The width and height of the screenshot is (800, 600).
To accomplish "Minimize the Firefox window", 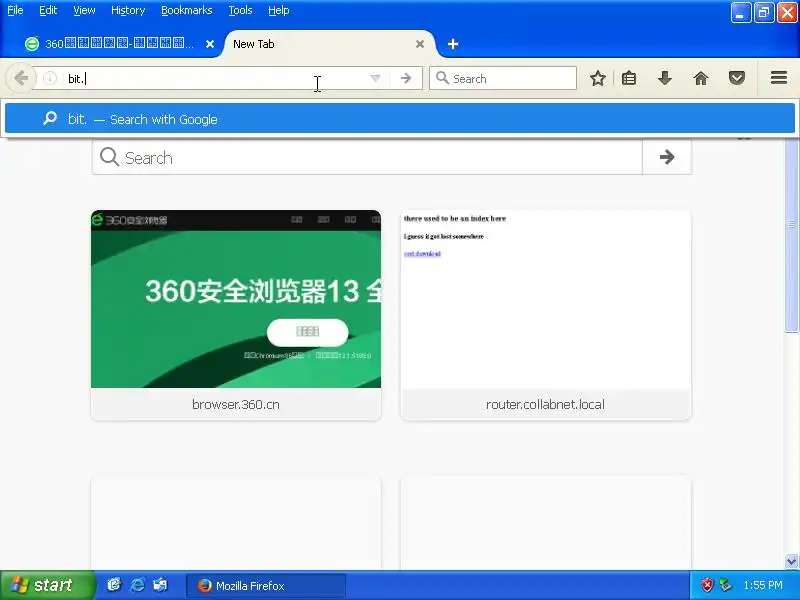I will click(741, 13).
